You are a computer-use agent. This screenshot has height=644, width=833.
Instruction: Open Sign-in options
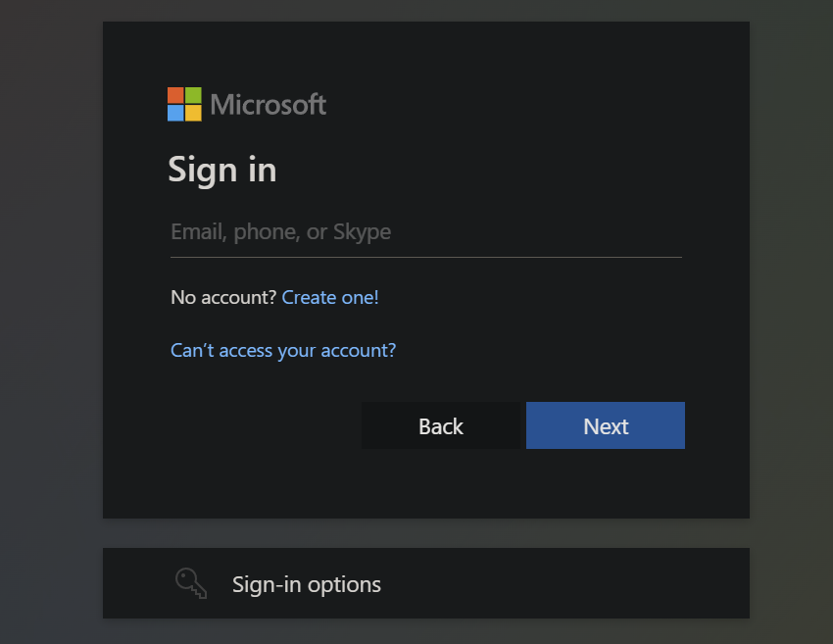(x=306, y=583)
